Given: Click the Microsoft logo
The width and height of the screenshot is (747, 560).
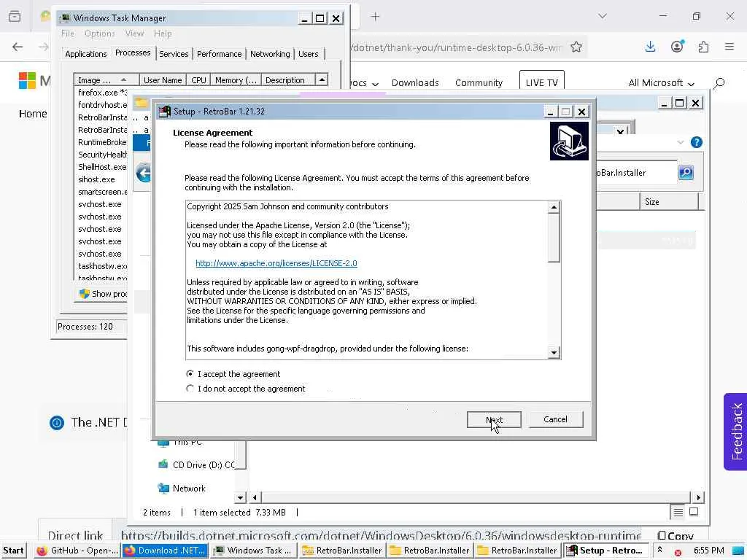Looking at the screenshot, I should click(x=27, y=80).
